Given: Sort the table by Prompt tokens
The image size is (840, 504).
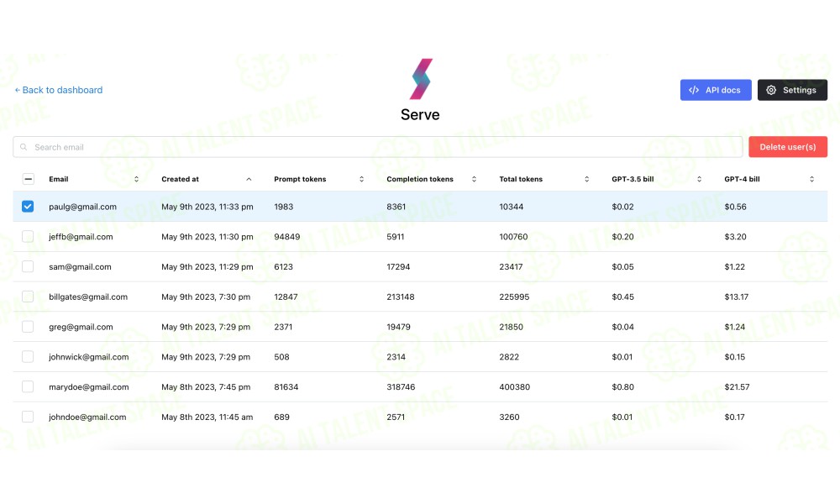Looking at the screenshot, I should 361,179.
